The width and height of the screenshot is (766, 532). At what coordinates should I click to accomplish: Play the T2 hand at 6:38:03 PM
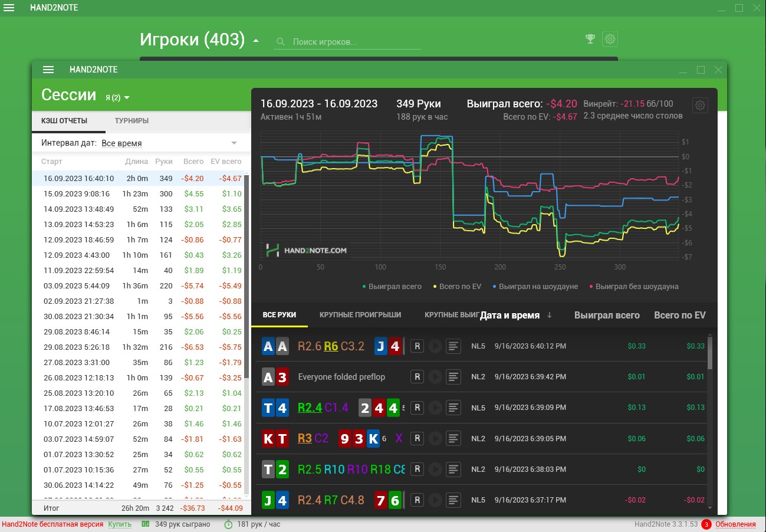(x=435, y=469)
